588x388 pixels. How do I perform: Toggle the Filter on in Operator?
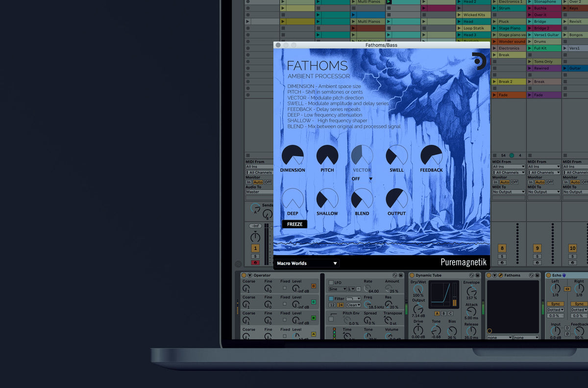coord(330,299)
